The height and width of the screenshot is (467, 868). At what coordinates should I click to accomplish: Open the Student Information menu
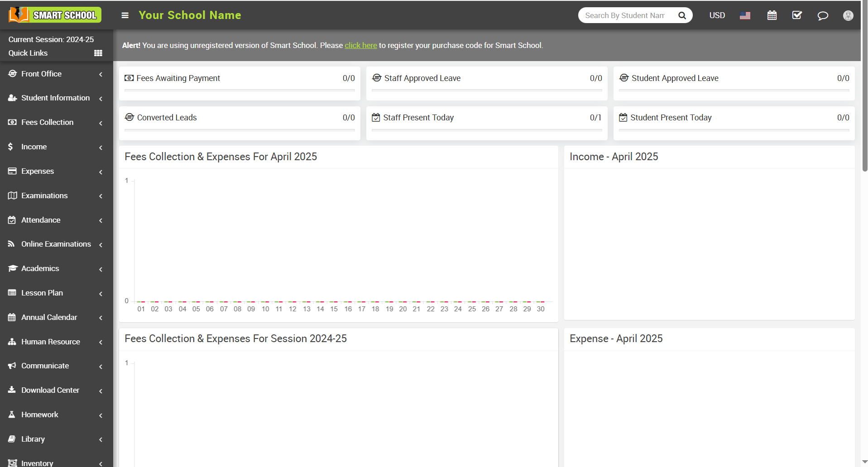click(x=56, y=98)
